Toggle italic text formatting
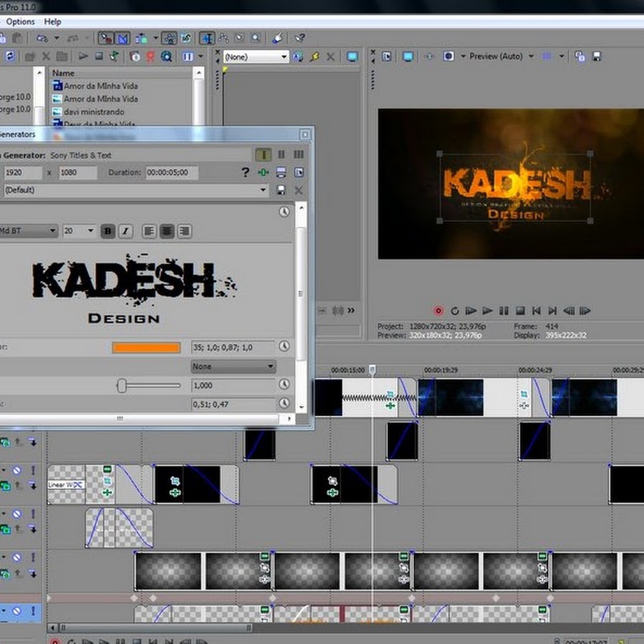This screenshot has height=644, width=644. [x=125, y=231]
